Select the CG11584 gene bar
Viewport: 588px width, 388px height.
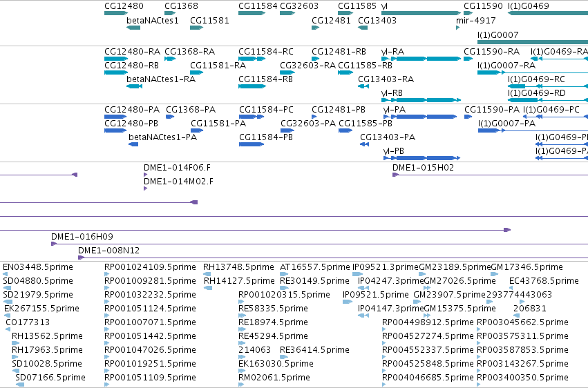[252, 13]
